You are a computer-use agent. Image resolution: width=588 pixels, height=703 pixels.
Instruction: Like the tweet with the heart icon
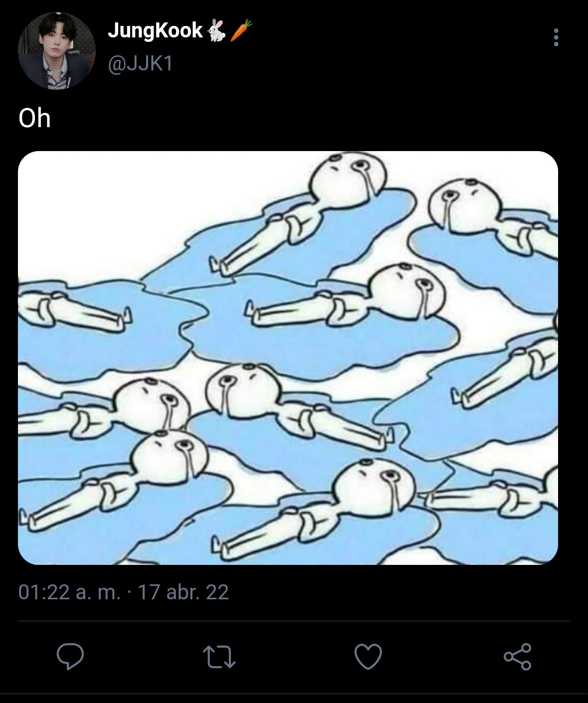pyautogui.click(x=368, y=656)
